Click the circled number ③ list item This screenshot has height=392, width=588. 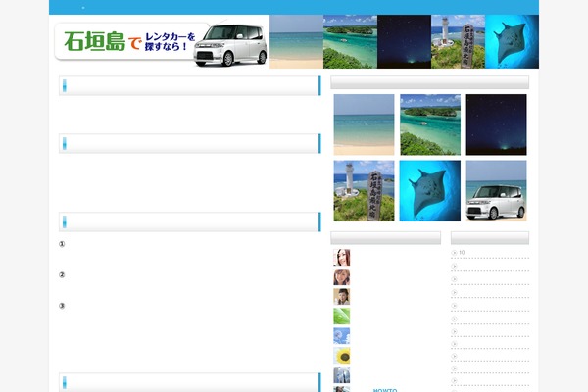[62, 306]
